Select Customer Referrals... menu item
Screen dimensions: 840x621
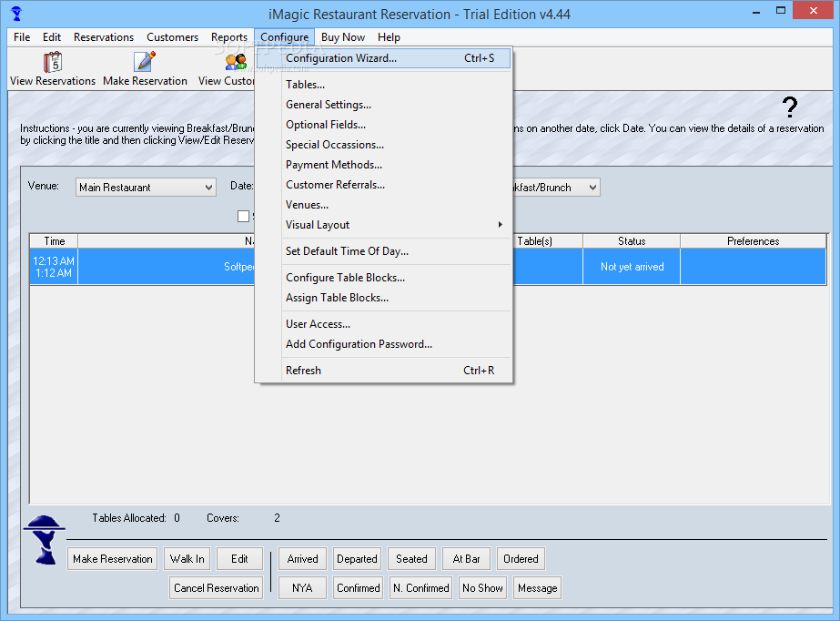[x=383, y=185]
